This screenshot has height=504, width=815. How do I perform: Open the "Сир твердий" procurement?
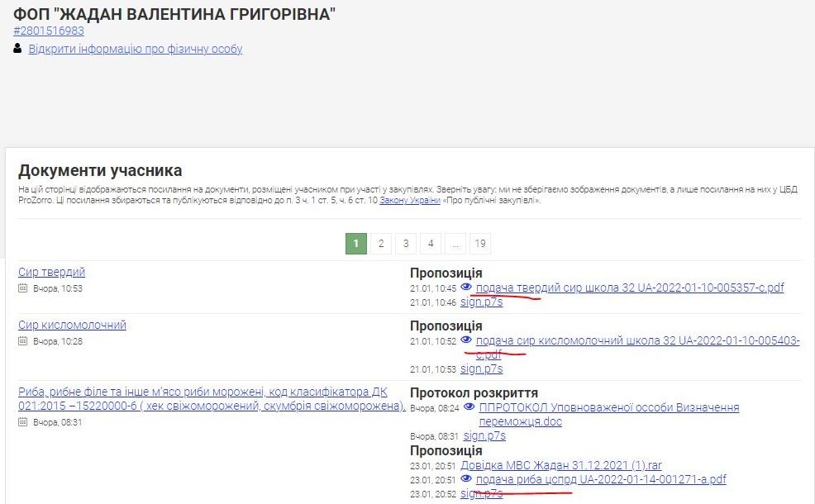(x=50, y=271)
